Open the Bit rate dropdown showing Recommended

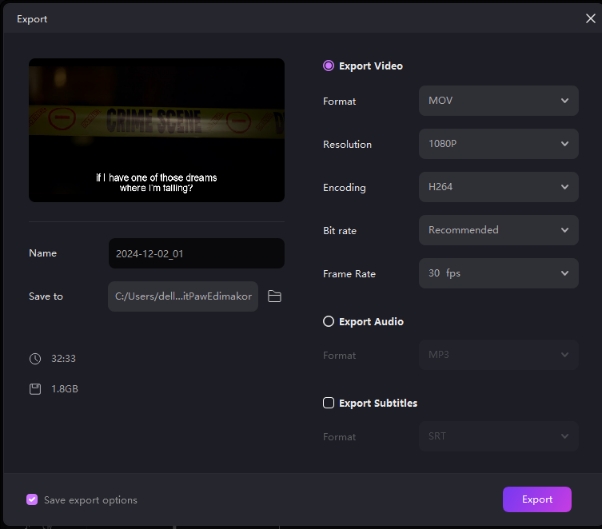coord(498,230)
